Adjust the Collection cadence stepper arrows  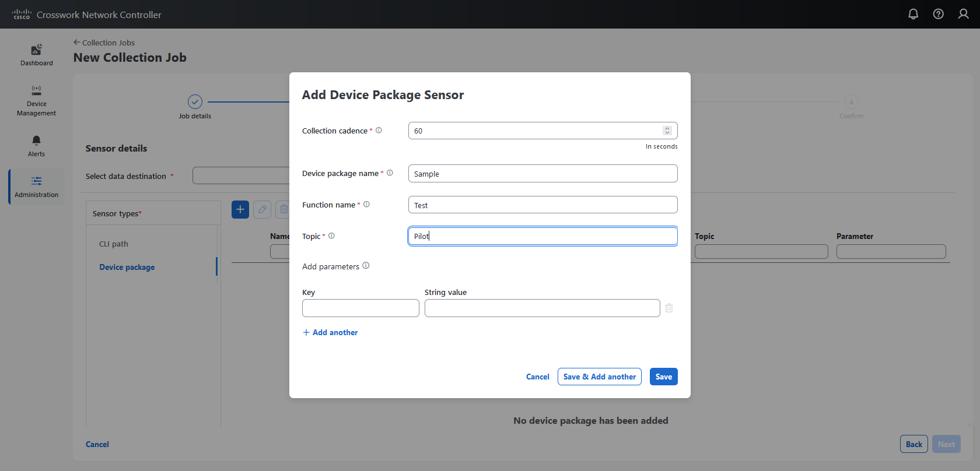pos(667,131)
